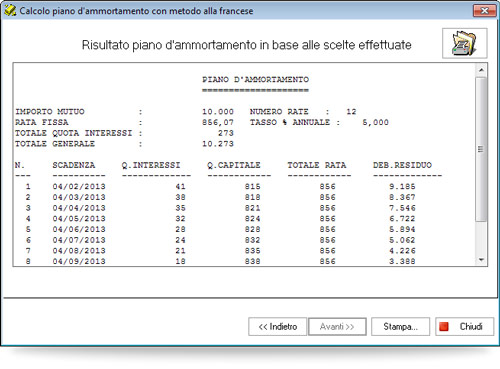Click the date 04/05/2013 in row 4
Viewport: 500px width, 369px height.
(x=79, y=218)
